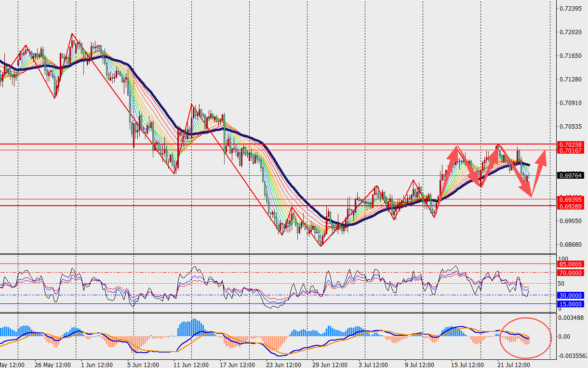Click the red 0.69395 support level label
Image resolution: width=588 pixels, height=368 pixels.
pyautogui.click(x=571, y=199)
